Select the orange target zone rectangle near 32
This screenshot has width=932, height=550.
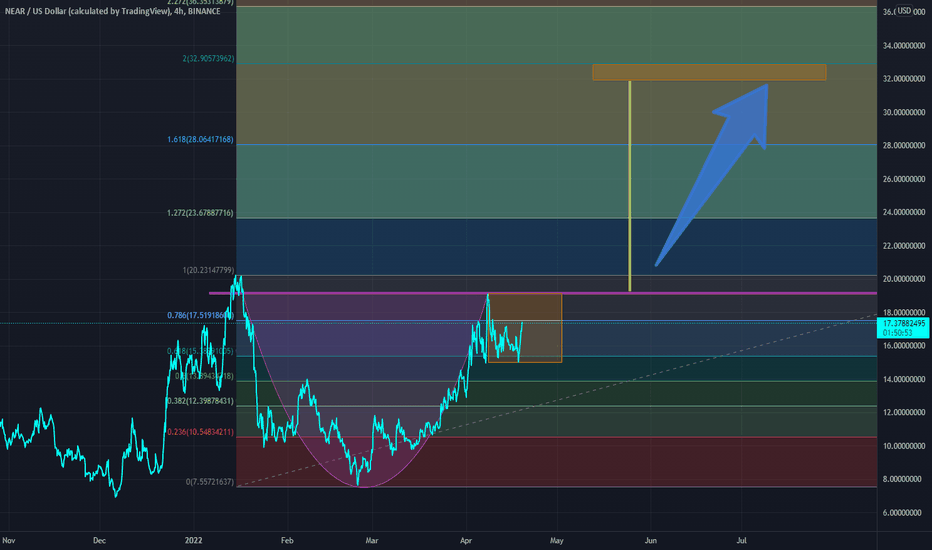coord(709,73)
